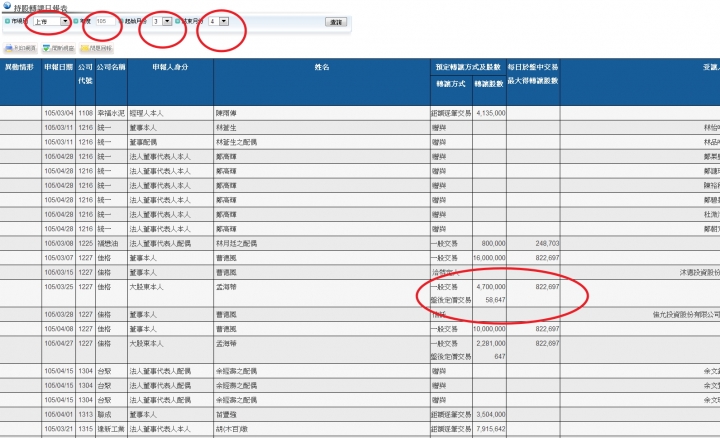
Task: Select the 經理人本人 identity cell
Action: coord(146,113)
